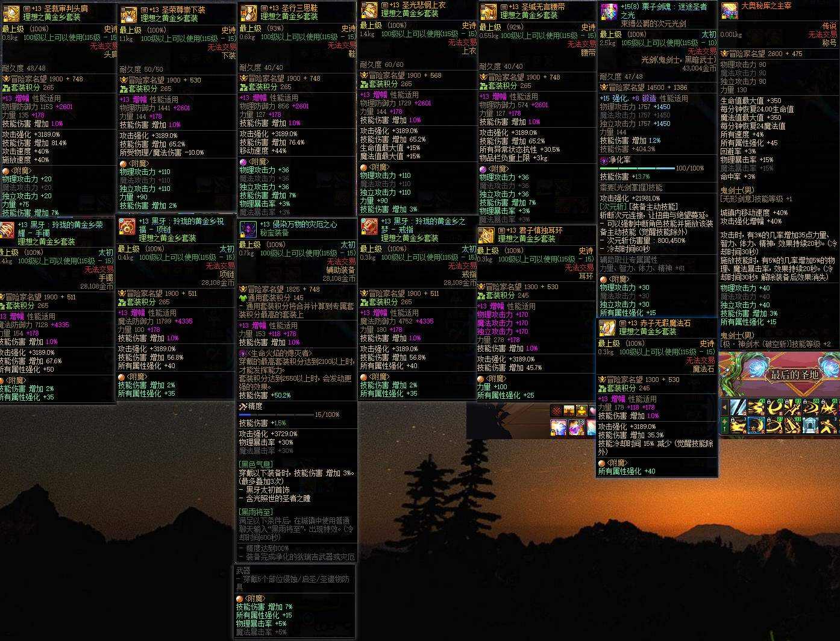The height and width of the screenshot is (641, 840).
Task: Click the 黑牙 戒指 ring item icon
Action: pyautogui.click(x=369, y=227)
